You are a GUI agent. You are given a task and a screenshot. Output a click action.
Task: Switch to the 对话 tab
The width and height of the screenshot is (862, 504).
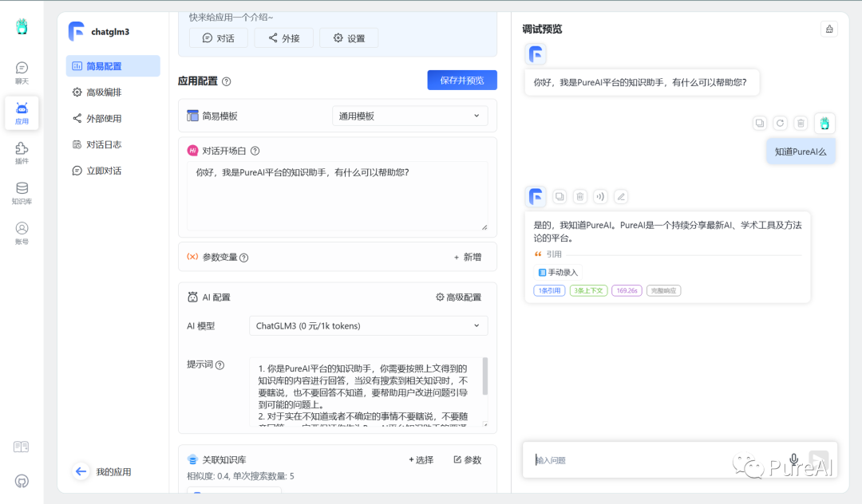[x=218, y=37]
